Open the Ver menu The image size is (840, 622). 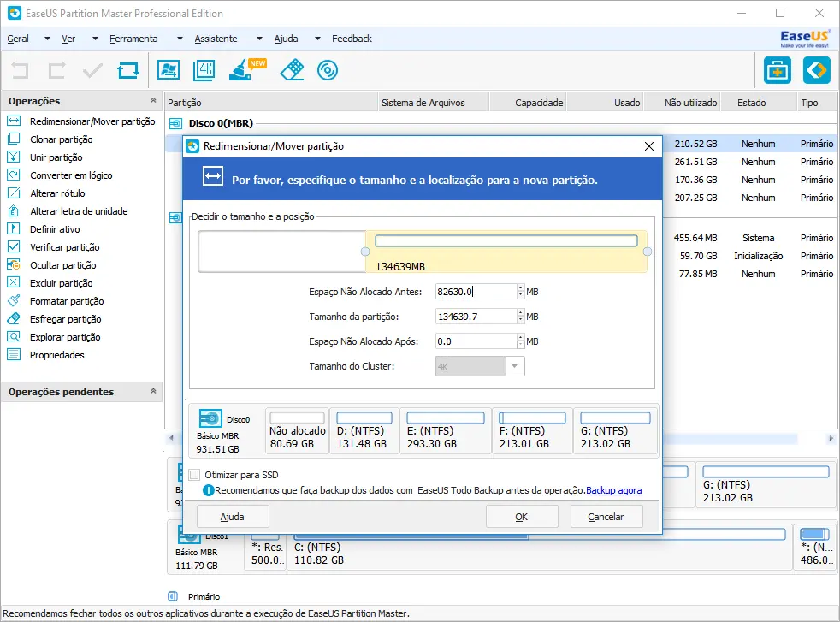click(x=68, y=39)
